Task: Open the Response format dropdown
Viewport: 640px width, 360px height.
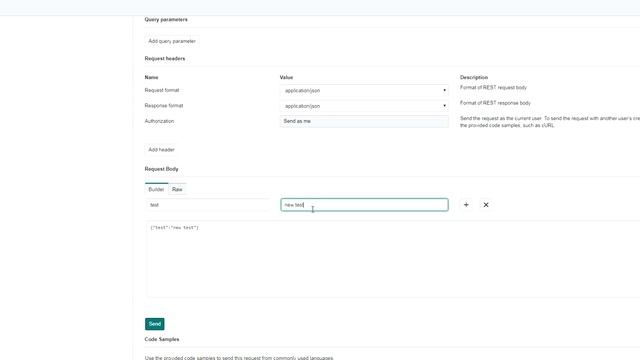Action: pyautogui.click(x=364, y=106)
